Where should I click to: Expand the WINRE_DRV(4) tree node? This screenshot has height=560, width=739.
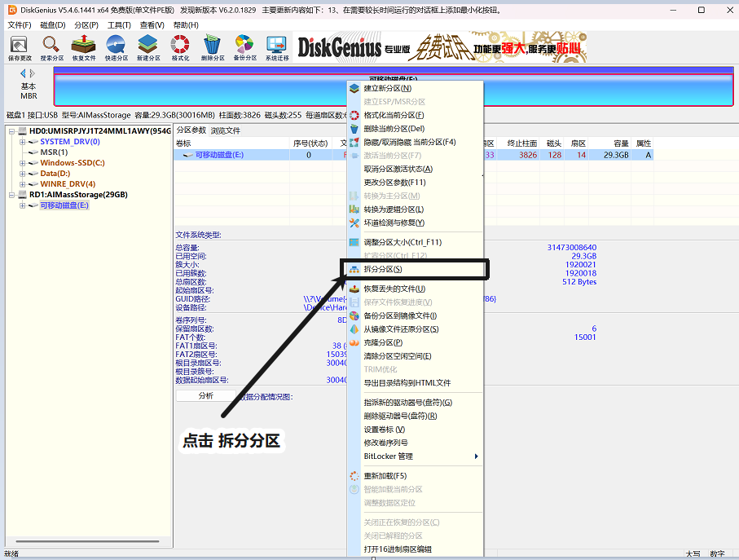(22, 184)
